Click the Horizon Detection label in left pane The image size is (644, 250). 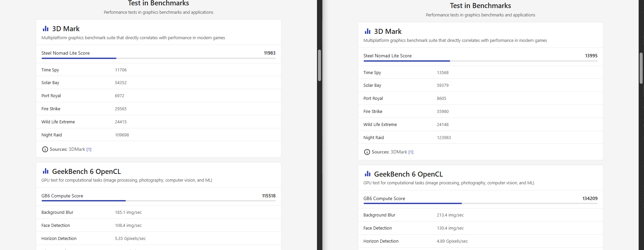tap(59, 239)
